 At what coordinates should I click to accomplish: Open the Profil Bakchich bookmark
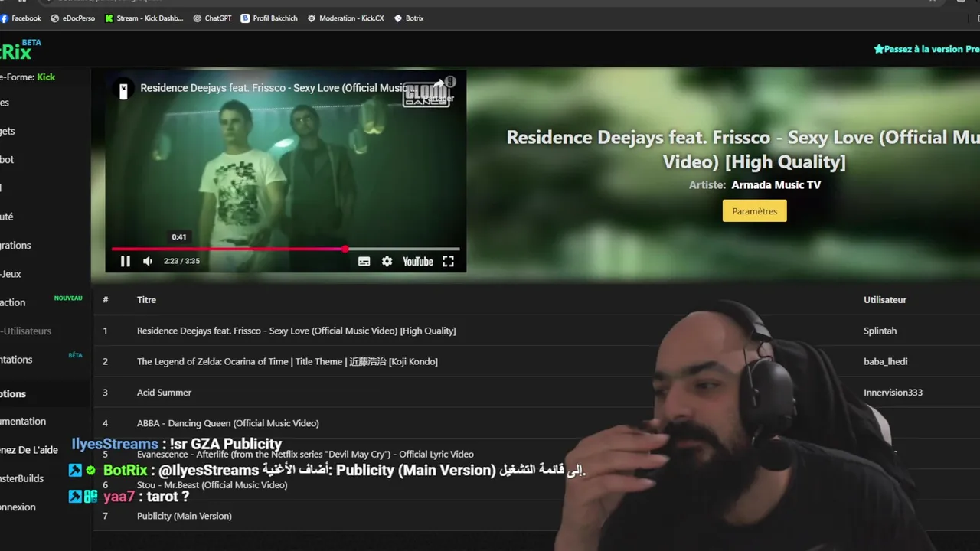click(x=269, y=18)
